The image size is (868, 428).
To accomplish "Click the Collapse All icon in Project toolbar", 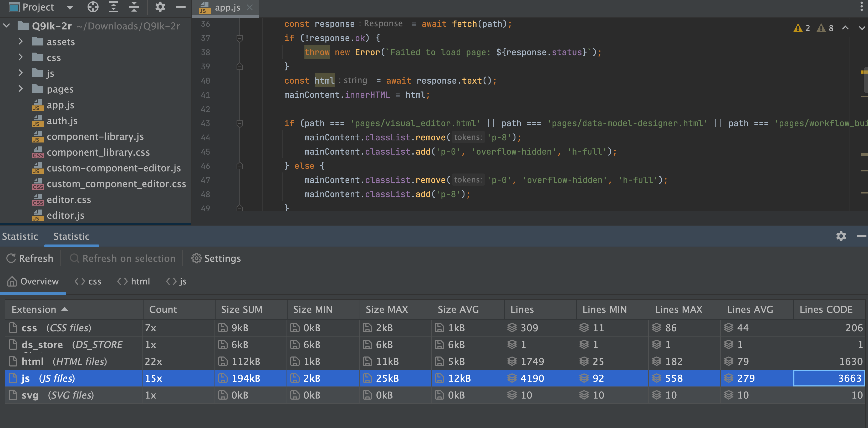I will tap(134, 7).
